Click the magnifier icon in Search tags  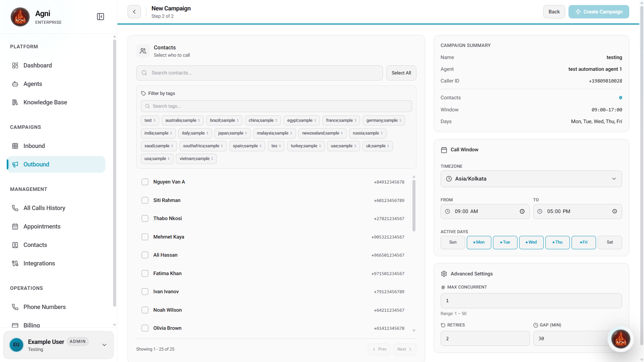[x=147, y=106]
